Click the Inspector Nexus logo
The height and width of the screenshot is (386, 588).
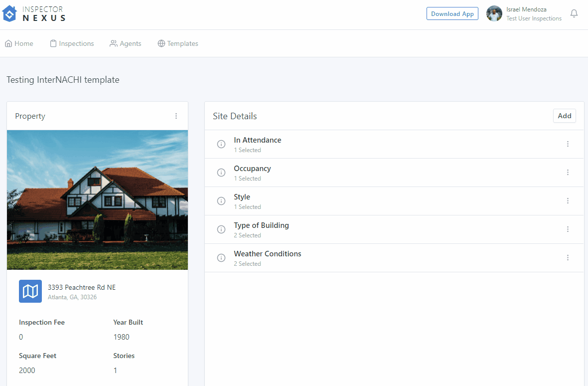pyautogui.click(x=34, y=13)
